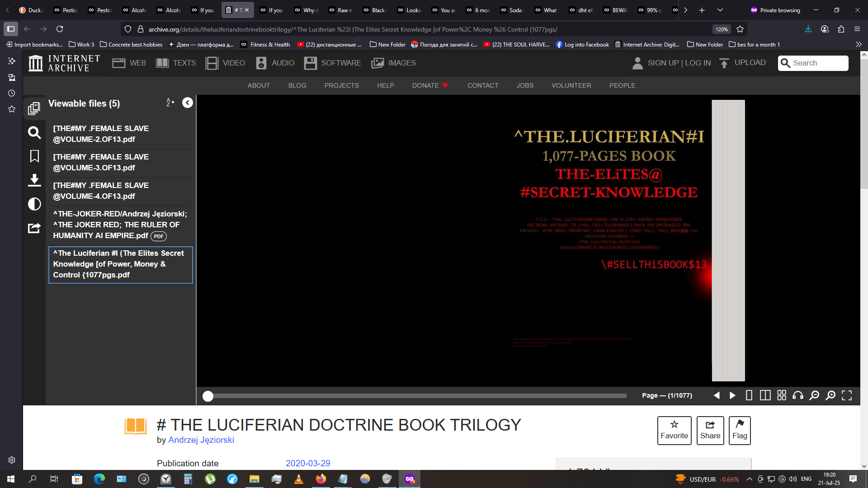The height and width of the screenshot is (488, 868).
Task: Switch to the 'BEWA' tab
Action: (x=615, y=10)
